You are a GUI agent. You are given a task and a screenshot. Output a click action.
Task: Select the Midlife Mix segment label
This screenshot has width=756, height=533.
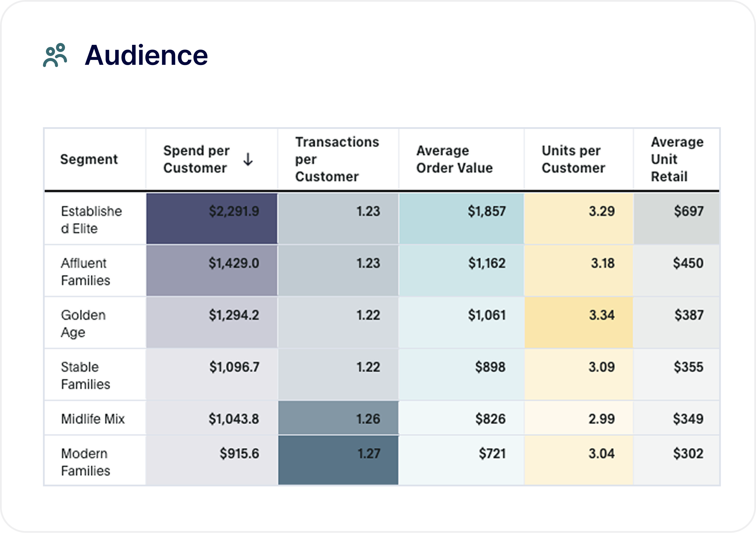[93, 419]
